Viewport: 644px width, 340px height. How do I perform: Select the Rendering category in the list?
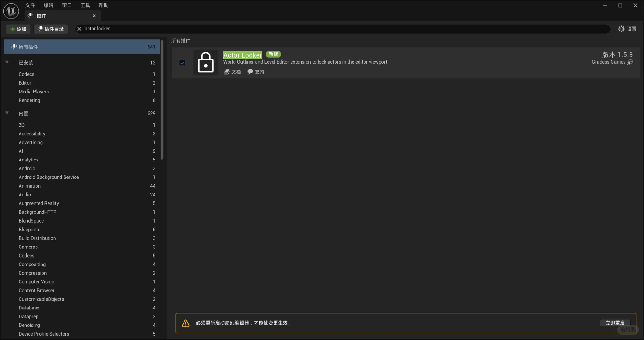(x=29, y=100)
